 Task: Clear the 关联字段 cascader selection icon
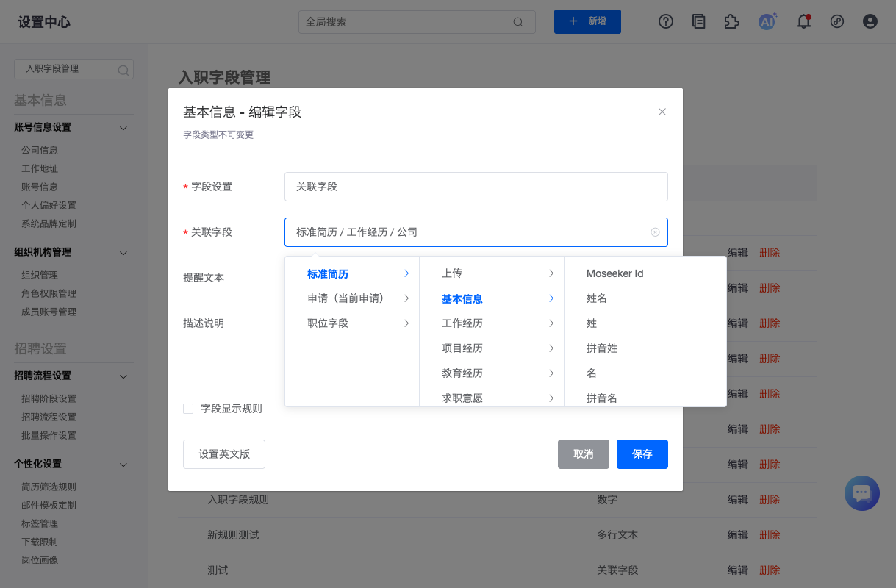tap(655, 232)
